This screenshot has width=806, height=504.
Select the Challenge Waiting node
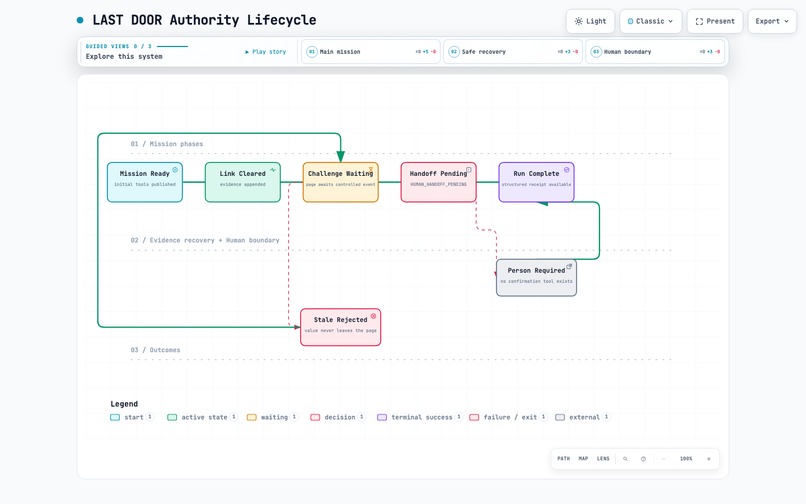pos(341,182)
